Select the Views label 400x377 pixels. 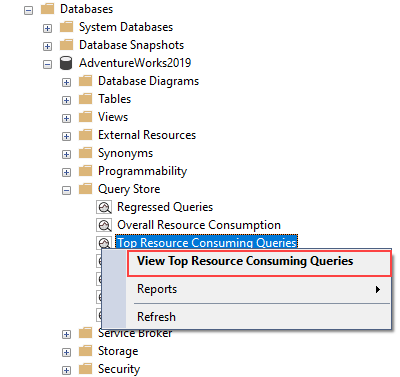(x=113, y=117)
